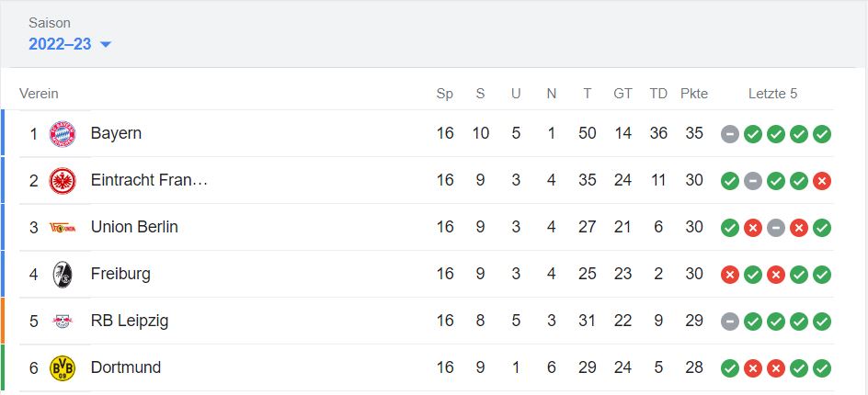Click the Eintracht Frankfurt club crest

click(x=63, y=181)
